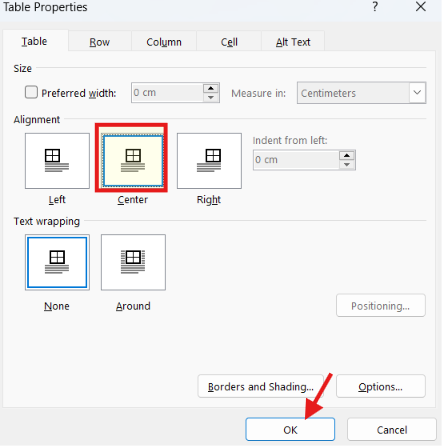This screenshot has width=442, height=446.
Task: Choose Around text wrapping icon
Action: pos(133,262)
